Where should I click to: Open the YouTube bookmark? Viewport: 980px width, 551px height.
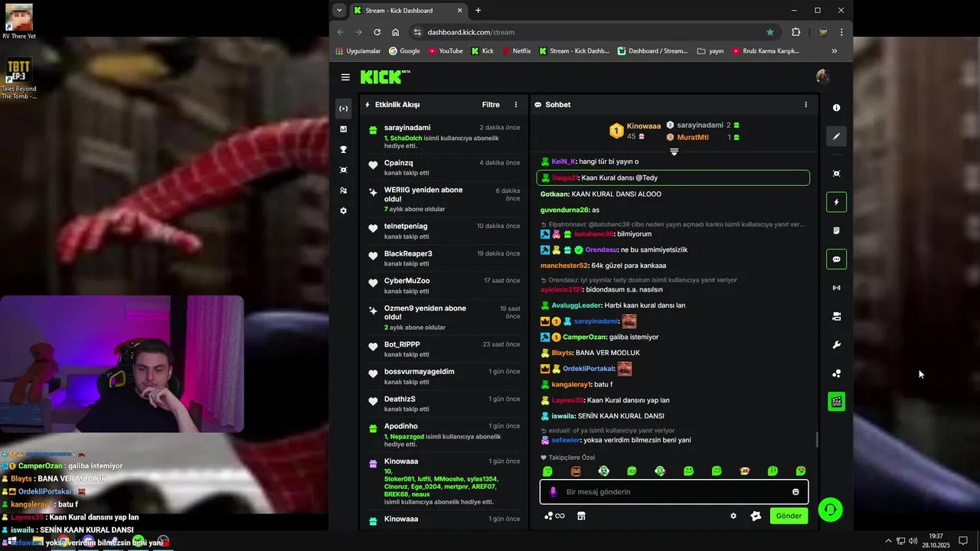tap(446, 51)
